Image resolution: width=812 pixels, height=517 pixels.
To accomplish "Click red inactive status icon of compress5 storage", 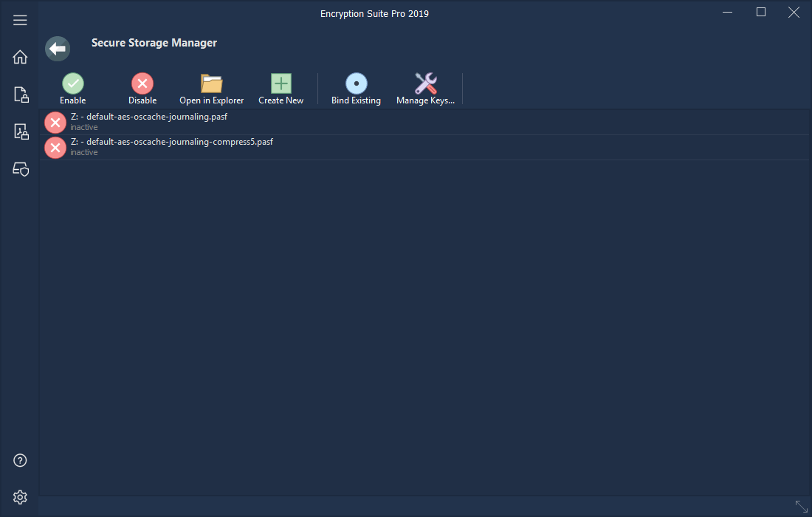I will (55, 148).
